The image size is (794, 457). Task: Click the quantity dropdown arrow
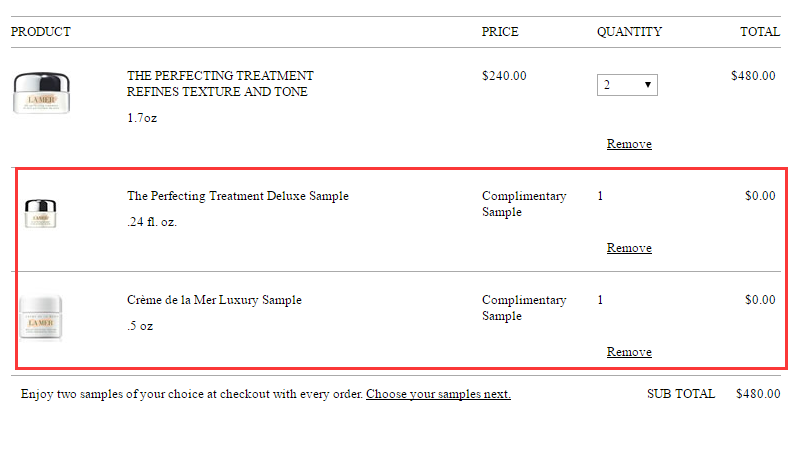click(x=647, y=85)
